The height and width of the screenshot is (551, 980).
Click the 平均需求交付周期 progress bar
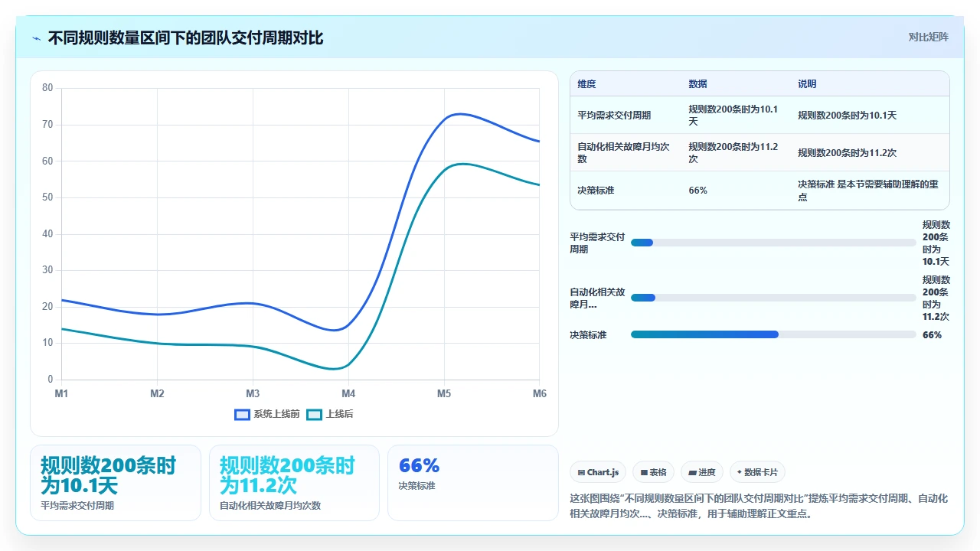(x=773, y=243)
